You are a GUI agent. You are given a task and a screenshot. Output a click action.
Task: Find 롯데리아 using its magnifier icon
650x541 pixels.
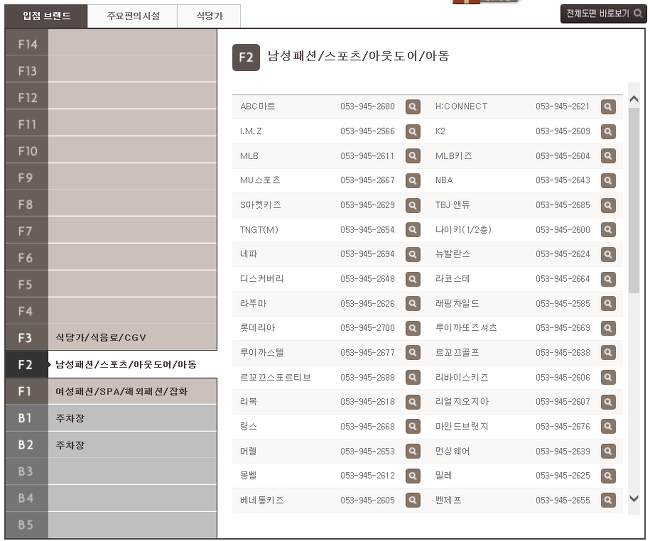click(412, 328)
